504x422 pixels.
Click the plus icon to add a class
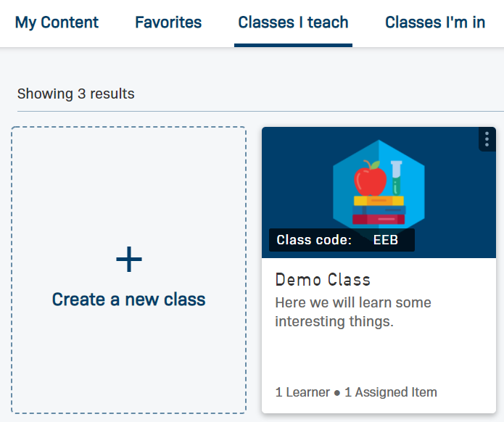pyautogui.click(x=129, y=260)
